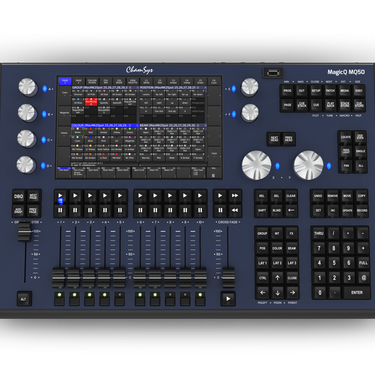Click the left arrow cursor key
Screen dimensions: 375x375
[x=262, y=293]
